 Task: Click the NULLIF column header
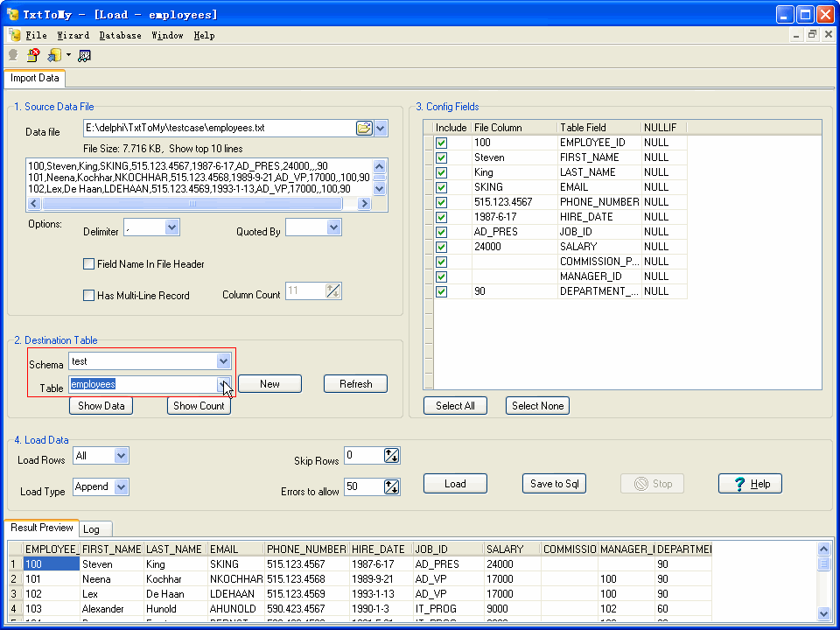664,128
